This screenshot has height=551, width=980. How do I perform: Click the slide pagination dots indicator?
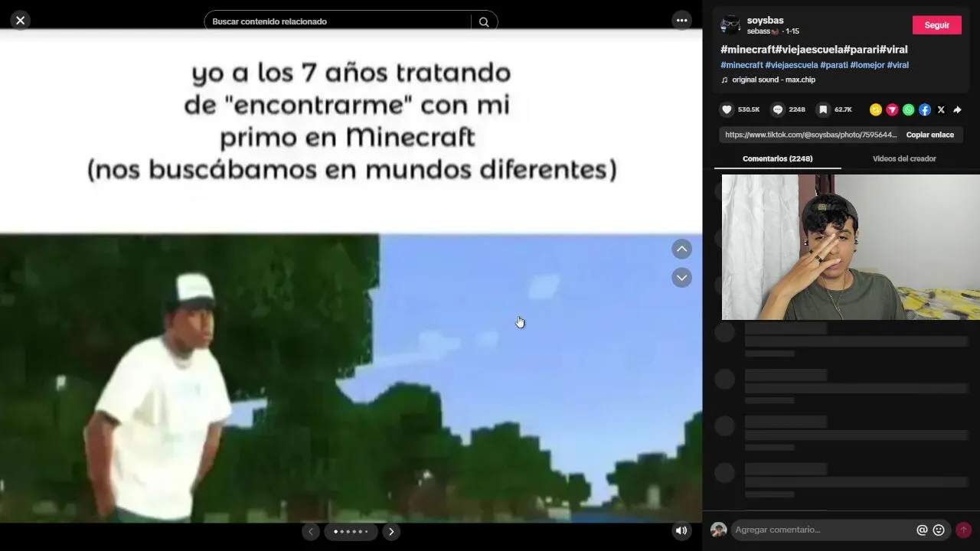[351, 531]
